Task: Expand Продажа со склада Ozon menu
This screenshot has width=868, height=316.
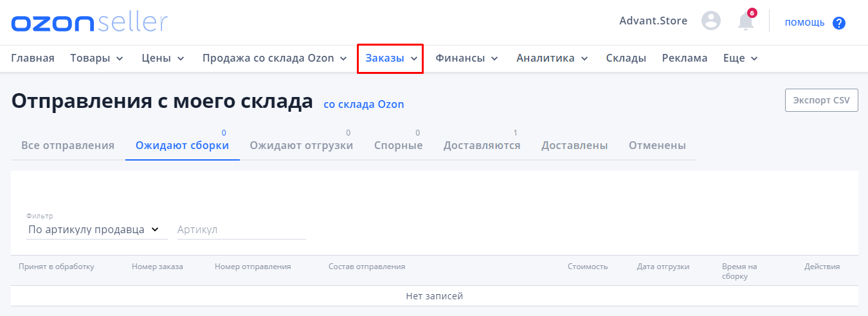Action: pyautogui.click(x=275, y=58)
